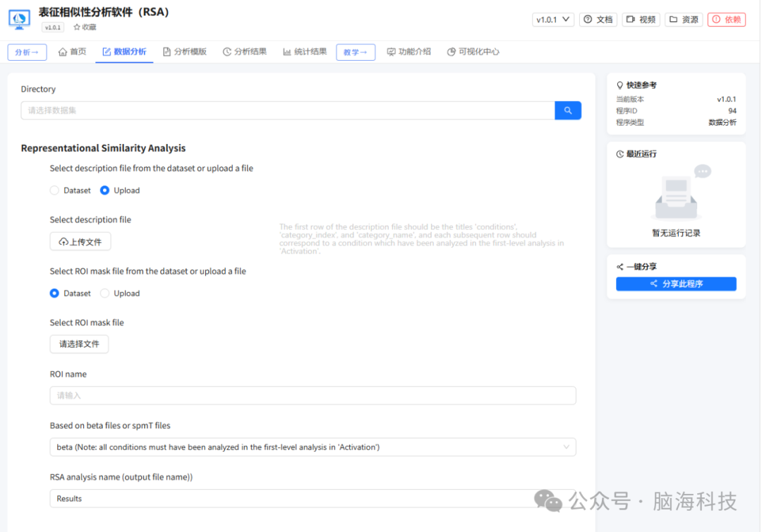Viewport: 762px width, 532px height.
Task: Click the ROI name input field
Action: pyautogui.click(x=313, y=396)
